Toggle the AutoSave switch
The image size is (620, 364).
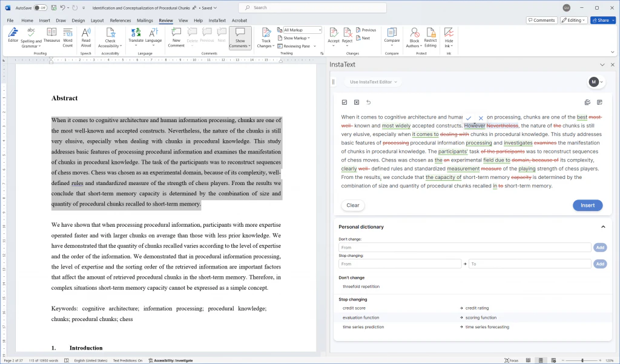pyautogui.click(x=40, y=8)
